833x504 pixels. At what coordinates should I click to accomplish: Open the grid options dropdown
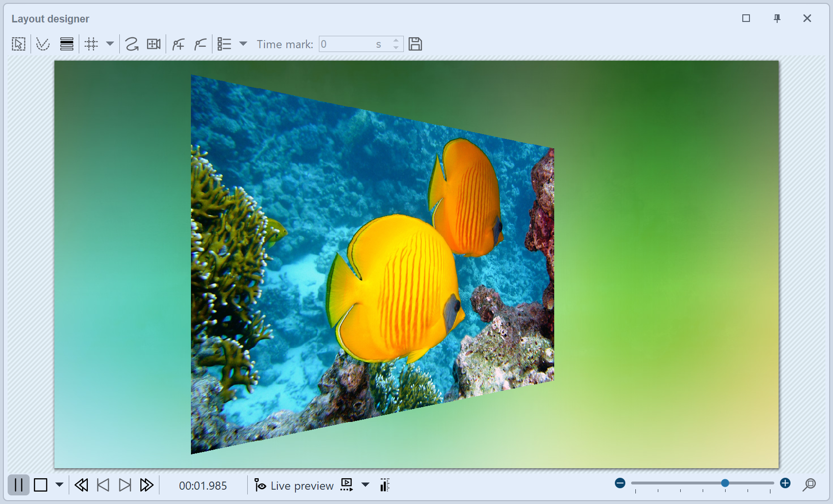tap(109, 44)
